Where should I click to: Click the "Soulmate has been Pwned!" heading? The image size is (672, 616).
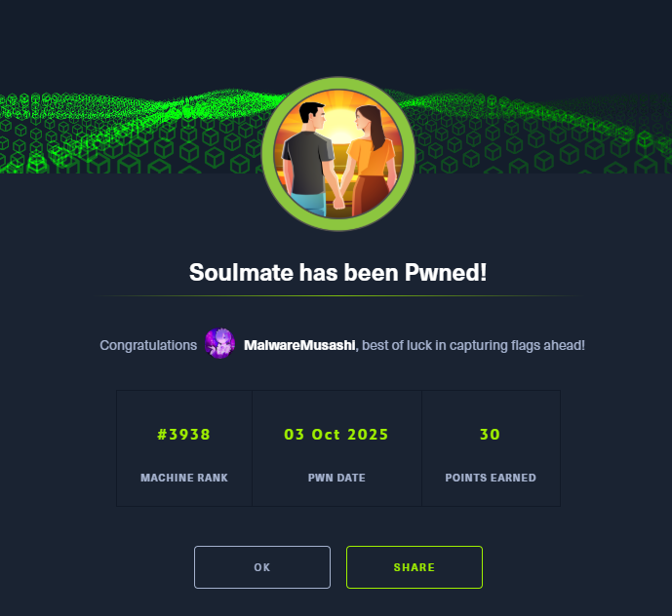pyautogui.click(x=337, y=273)
